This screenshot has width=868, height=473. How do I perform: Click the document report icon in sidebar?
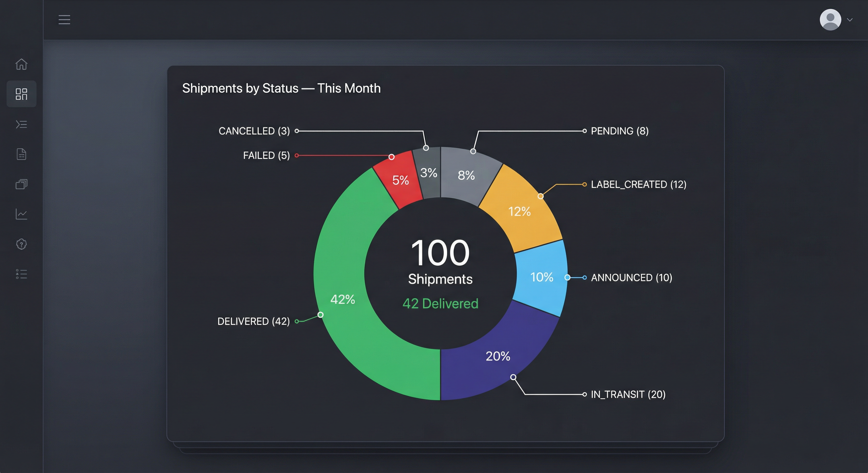click(x=21, y=154)
